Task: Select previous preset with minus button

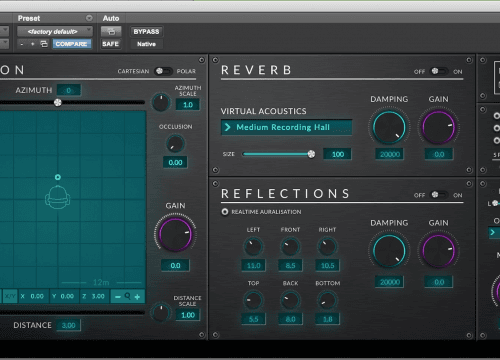Action: [x=22, y=44]
